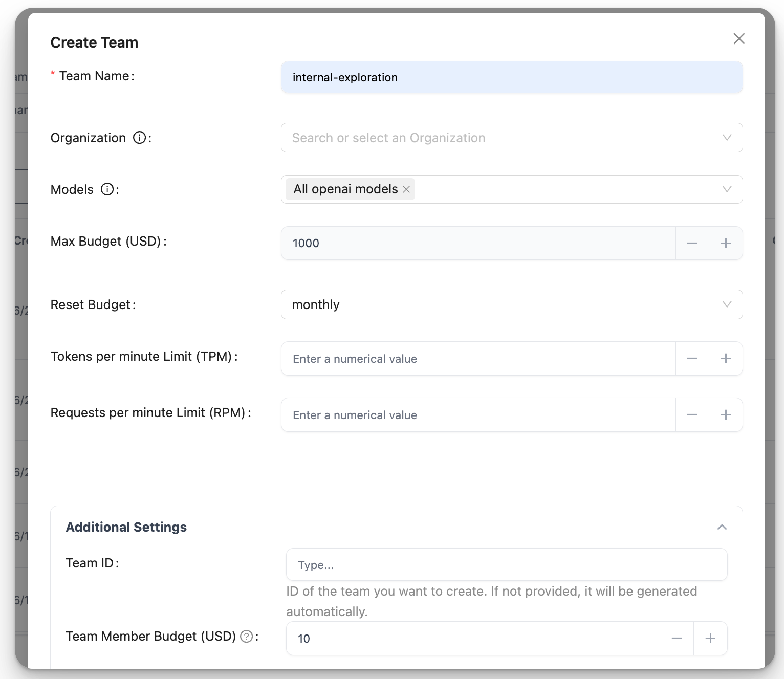Open the Organization dropdown
Screen dimensions: 784x679
[511, 138]
